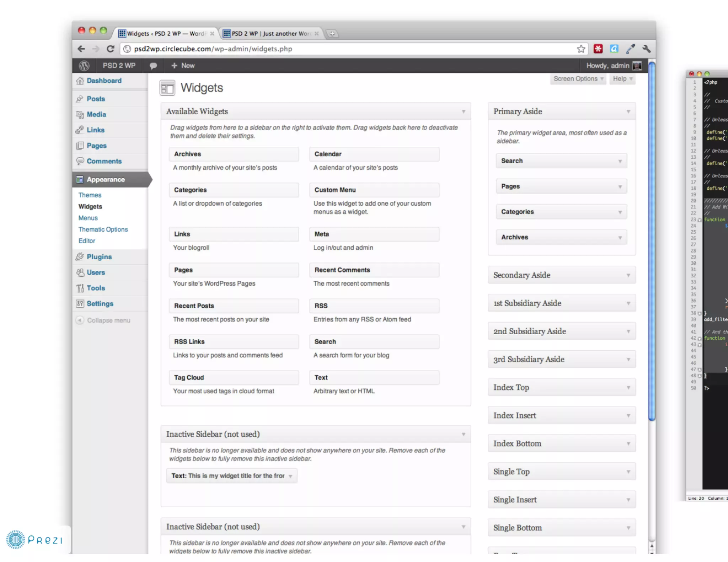
Task: Click the Collapse menu link
Action: tap(108, 320)
